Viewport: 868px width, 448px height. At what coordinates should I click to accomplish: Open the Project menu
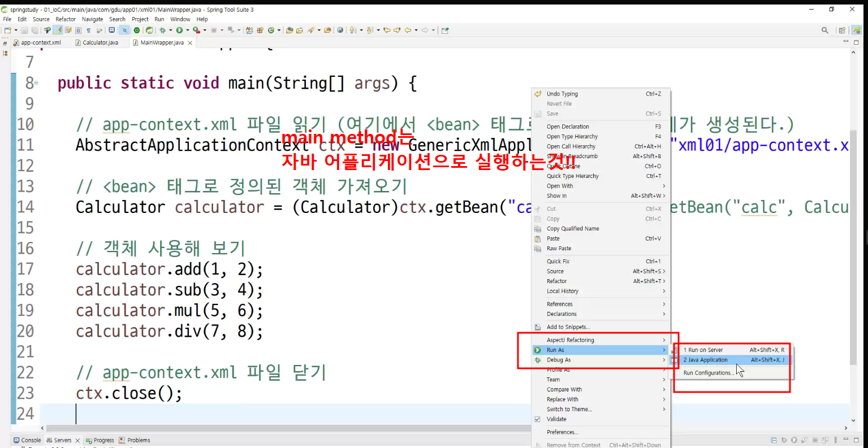click(x=140, y=19)
